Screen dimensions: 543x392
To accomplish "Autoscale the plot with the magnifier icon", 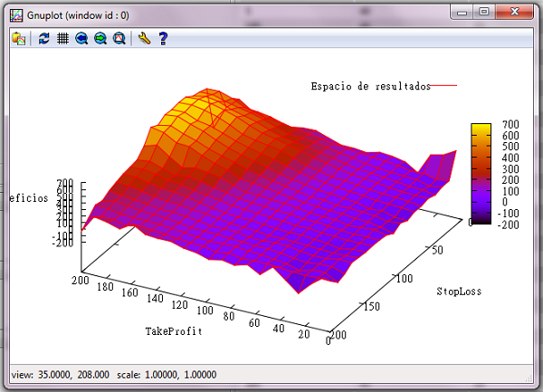I will tap(119, 39).
